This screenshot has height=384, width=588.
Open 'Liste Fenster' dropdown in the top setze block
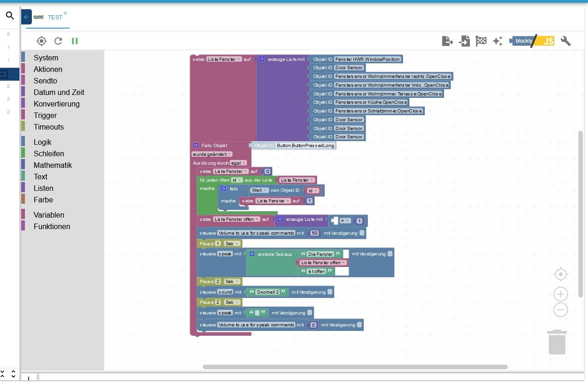(x=224, y=59)
